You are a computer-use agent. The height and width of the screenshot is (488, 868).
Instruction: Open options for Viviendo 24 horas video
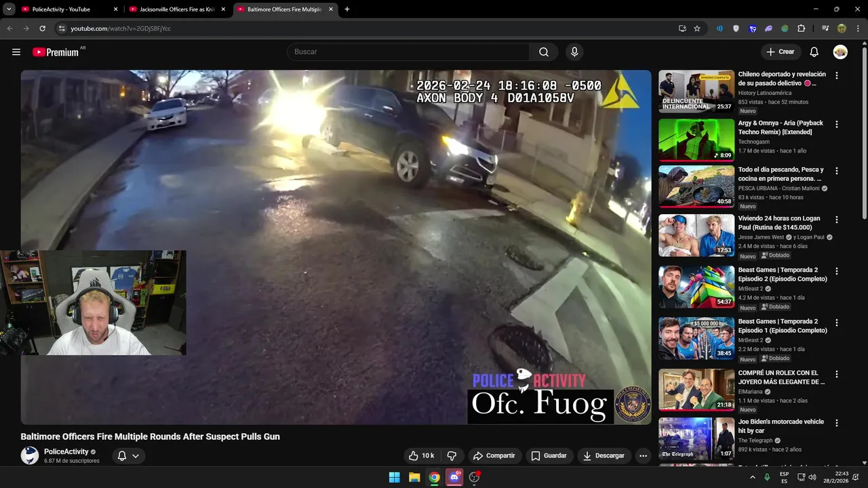click(837, 220)
